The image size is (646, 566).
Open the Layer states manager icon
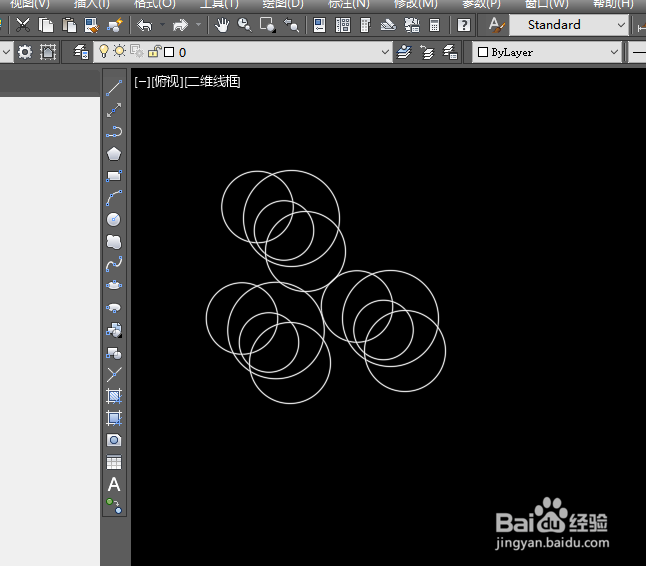click(450, 52)
